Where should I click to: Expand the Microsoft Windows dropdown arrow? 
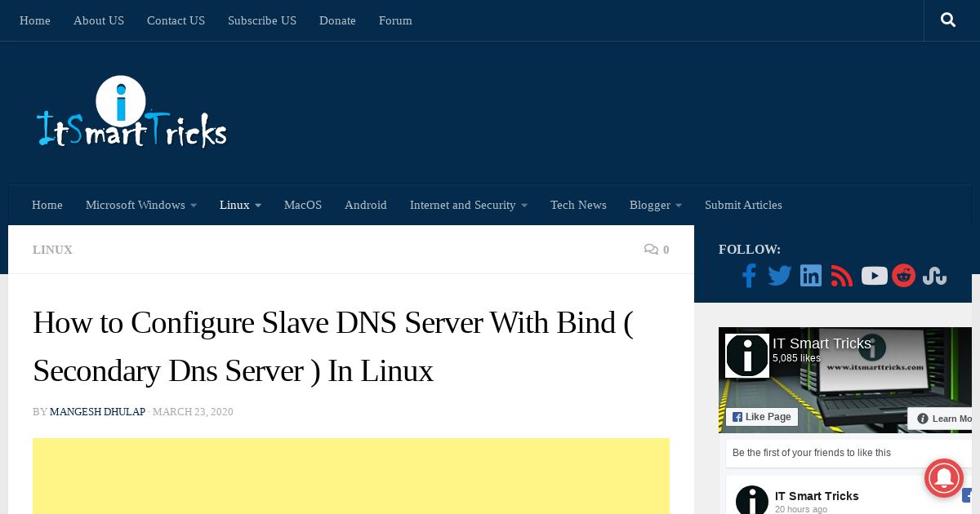click(x=194, y=206)
